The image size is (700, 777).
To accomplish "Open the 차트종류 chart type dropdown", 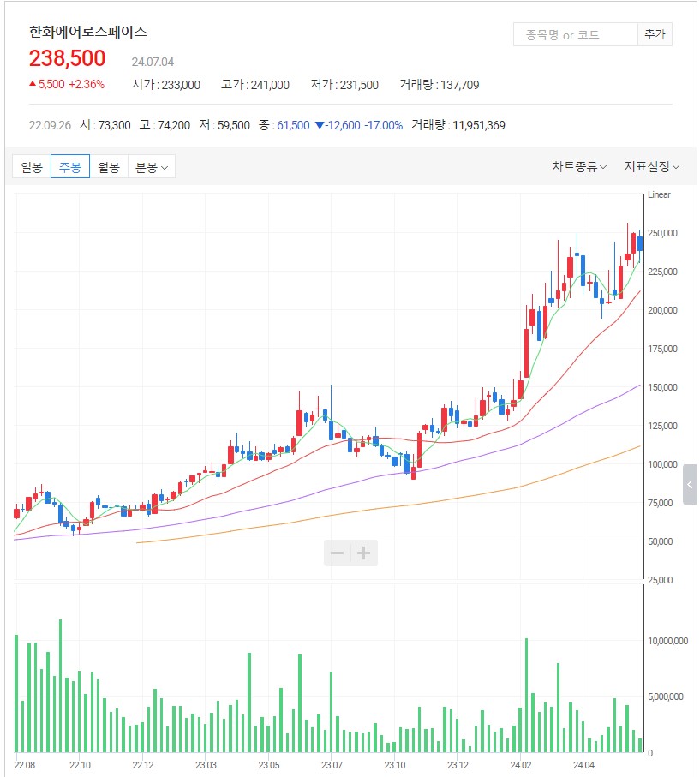I will click(x=579, y=167).
